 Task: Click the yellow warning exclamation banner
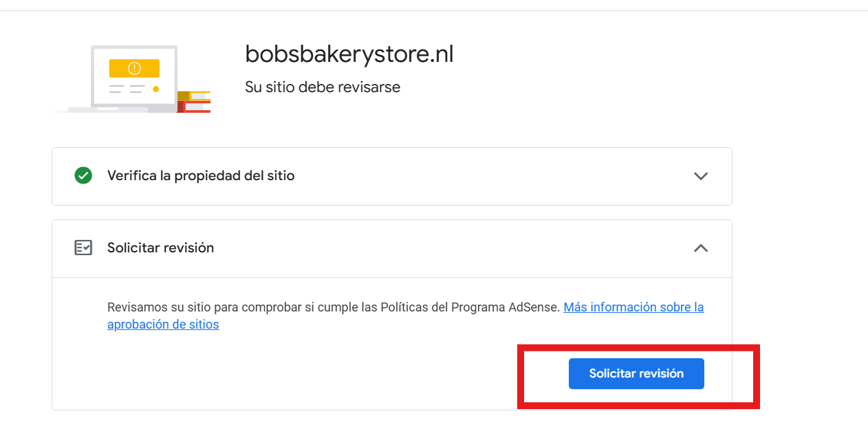[134, 68]
